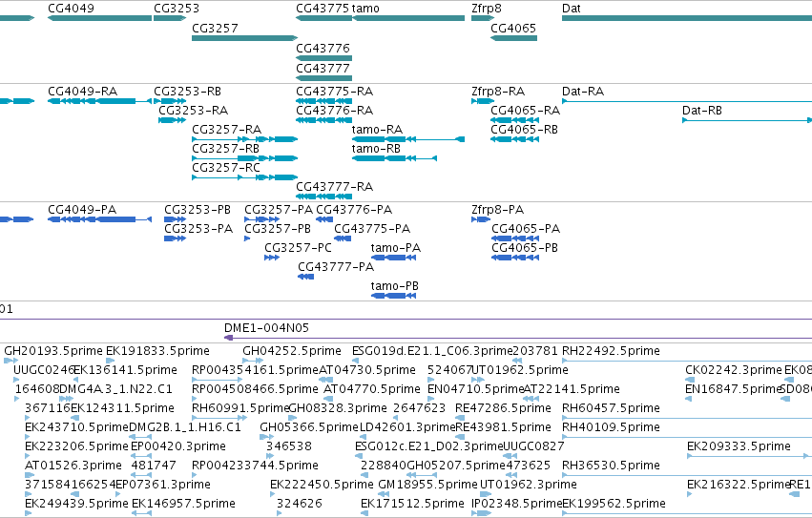Screen dimensions: 812x518
Task: Select the CG3257 gene feature
Action: pyautogui.click(x=244, y=38)
